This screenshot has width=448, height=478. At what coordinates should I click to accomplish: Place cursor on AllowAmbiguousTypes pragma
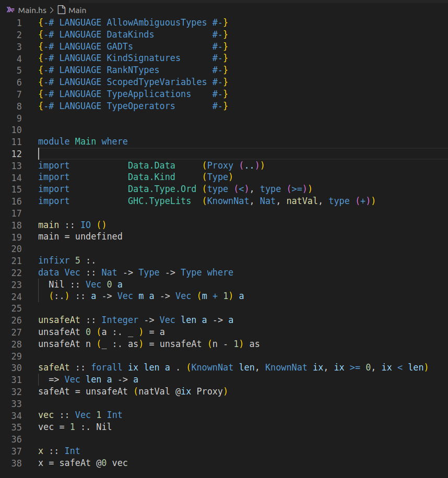tap(157, 22)
